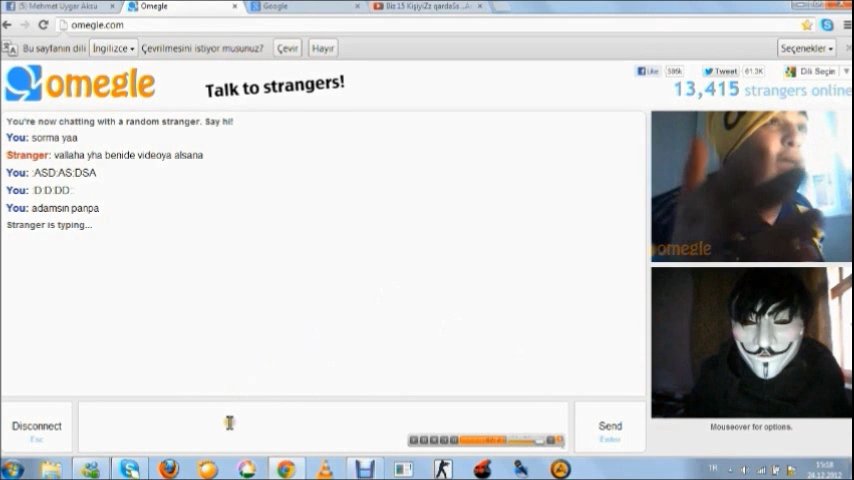This screenshot has height=480, width=854.
Task: Reload the Omegle page
Action: click(43, 25)
